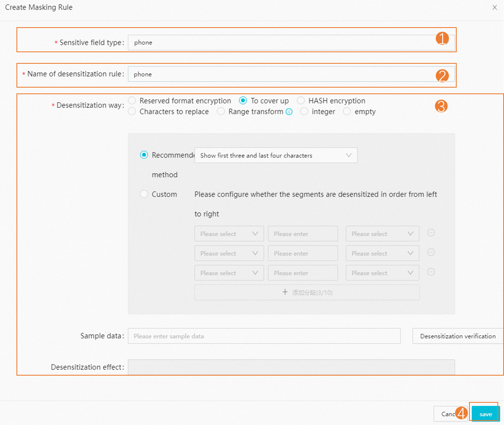This screenshot has width=504, height=432.
Task: Select the Characters to replace option
Action: [132, 111]
